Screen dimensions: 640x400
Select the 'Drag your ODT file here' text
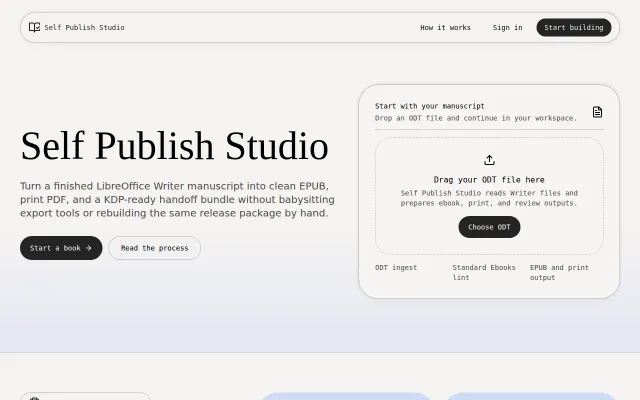pyautogui.click(x=489, y=180)
